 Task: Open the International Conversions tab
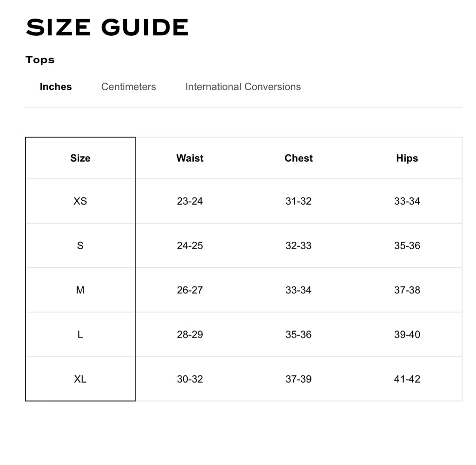point(243,87)
